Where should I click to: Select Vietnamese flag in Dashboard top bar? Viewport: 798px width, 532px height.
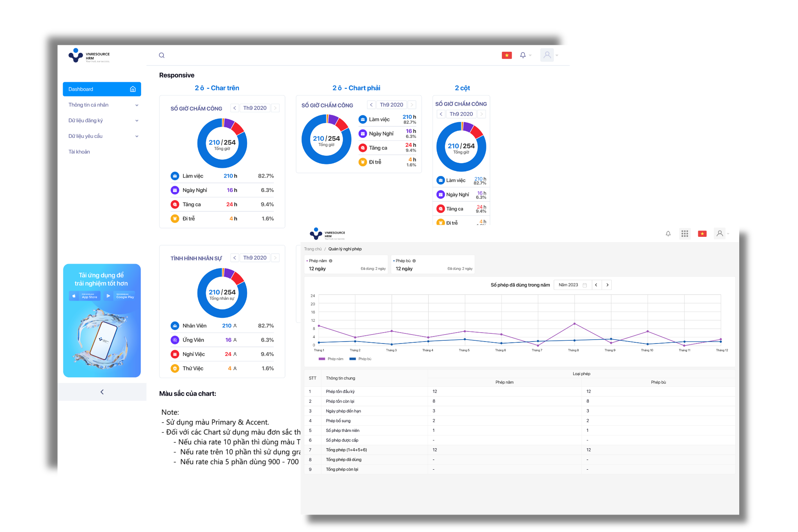507,55
